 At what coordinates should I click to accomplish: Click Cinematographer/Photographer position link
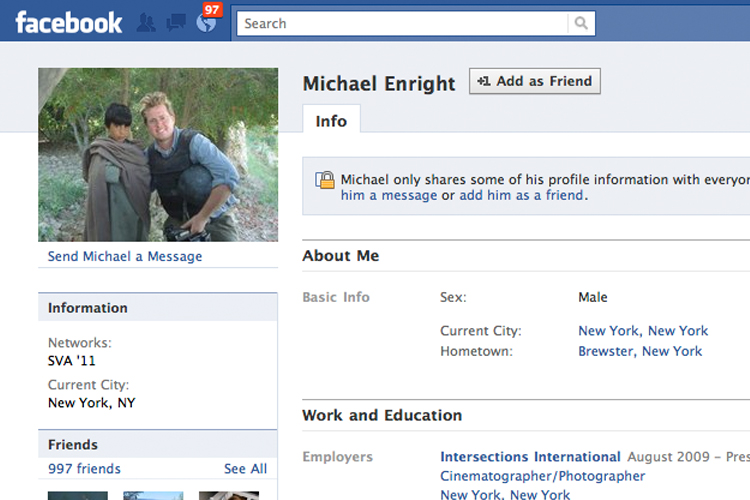coord(542,476)
